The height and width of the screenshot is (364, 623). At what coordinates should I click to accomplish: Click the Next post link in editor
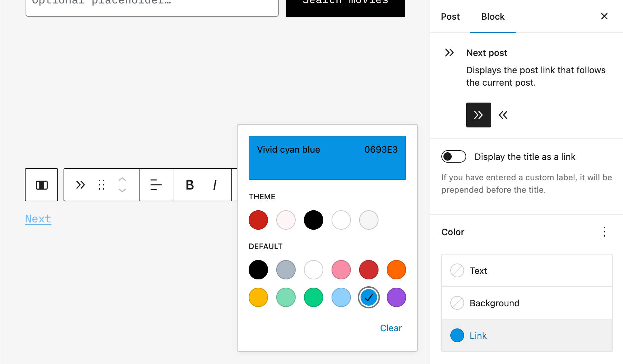click(x=38, y=219)
